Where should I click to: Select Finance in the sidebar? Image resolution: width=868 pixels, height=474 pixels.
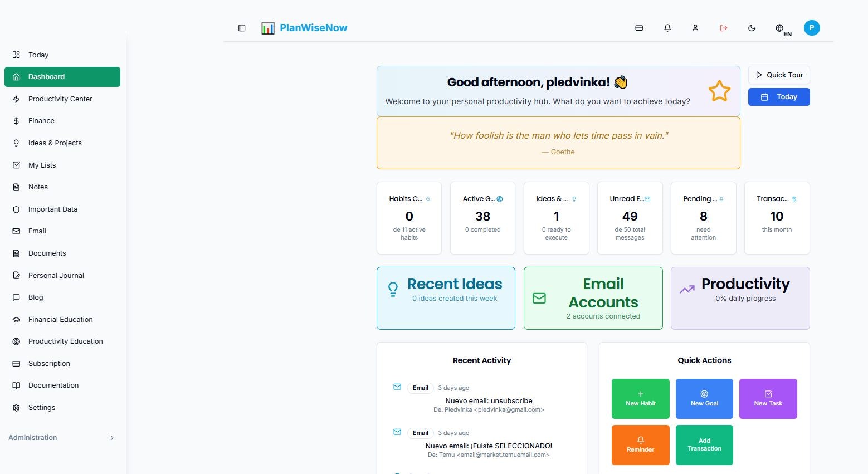(x=41, y=120)
